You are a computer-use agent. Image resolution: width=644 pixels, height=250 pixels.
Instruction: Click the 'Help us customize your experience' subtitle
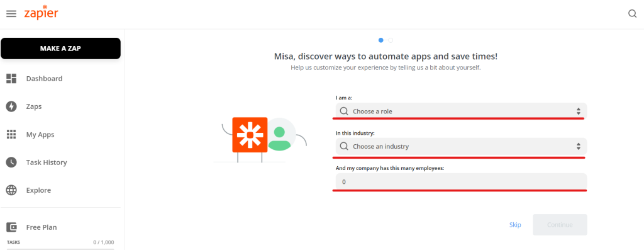tap(386, 67)
